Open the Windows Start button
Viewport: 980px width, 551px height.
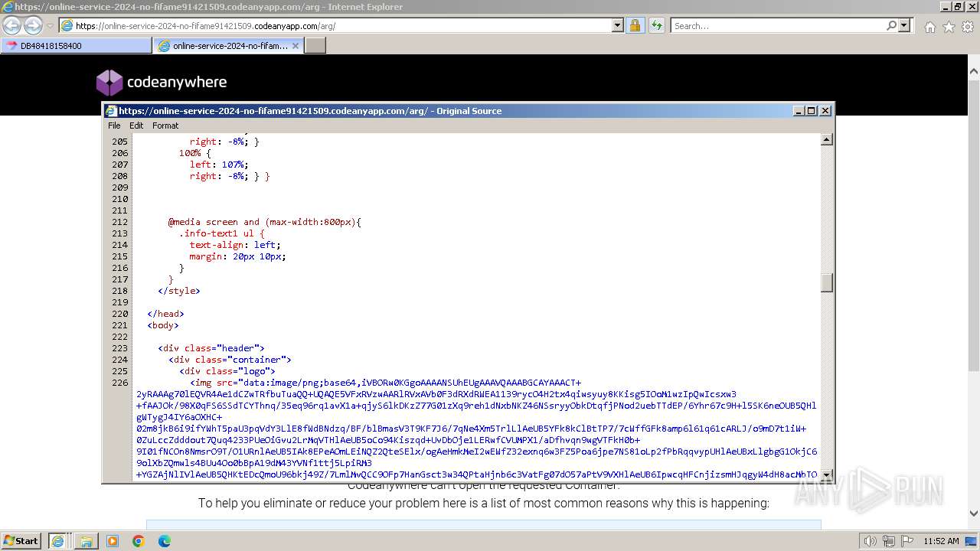point(21,540)
